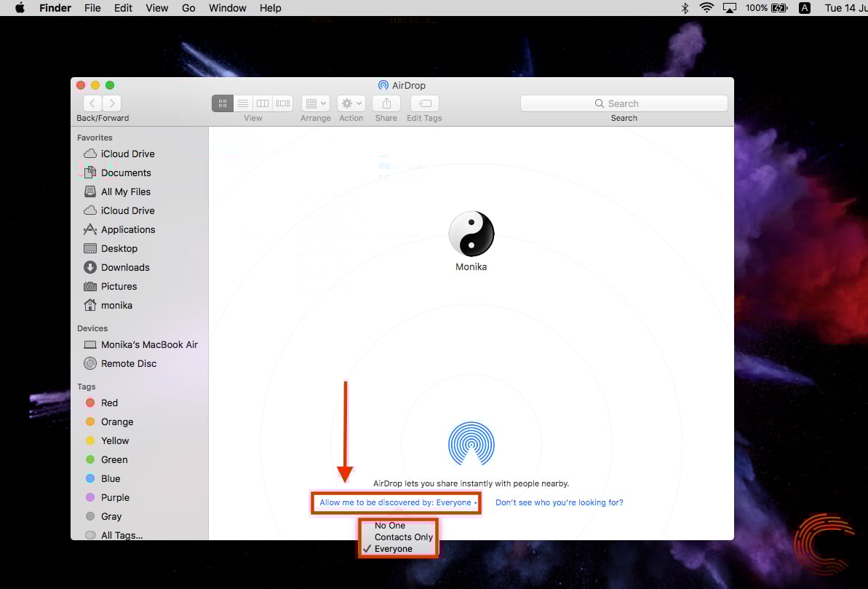Open the Window menu
The height and width of the screenshot is (589, 868).
pos(228,8)
